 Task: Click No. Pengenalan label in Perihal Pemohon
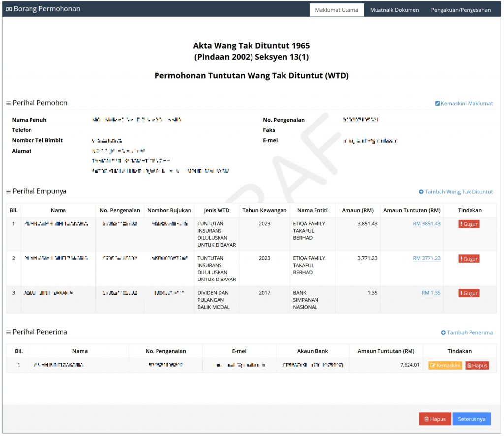pyautogui.click(x=283, y=120)
